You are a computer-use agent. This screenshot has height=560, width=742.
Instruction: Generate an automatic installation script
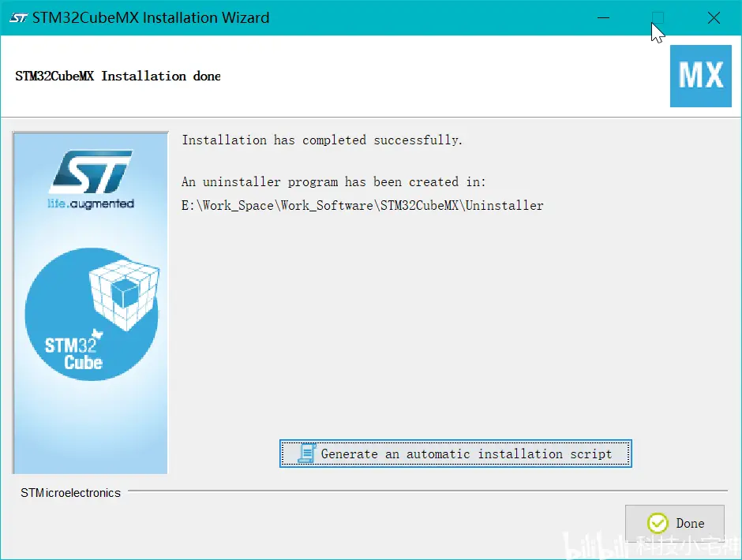pos(455,454)
